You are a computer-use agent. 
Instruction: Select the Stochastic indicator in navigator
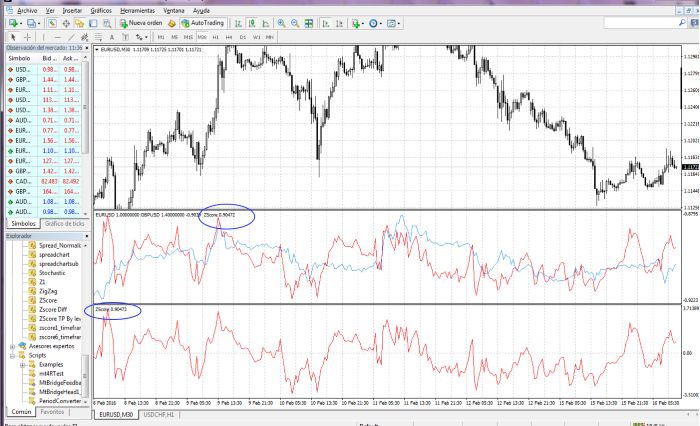click(56, 272)
